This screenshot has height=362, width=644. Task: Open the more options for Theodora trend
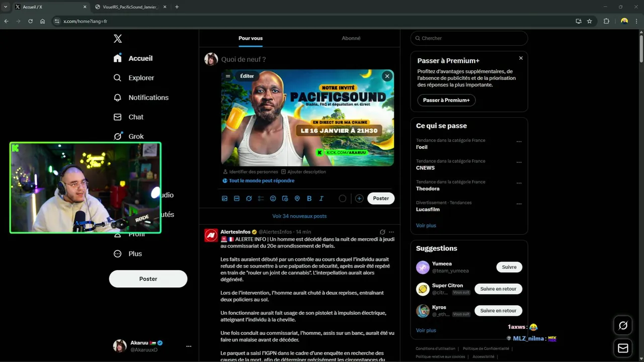519,183
